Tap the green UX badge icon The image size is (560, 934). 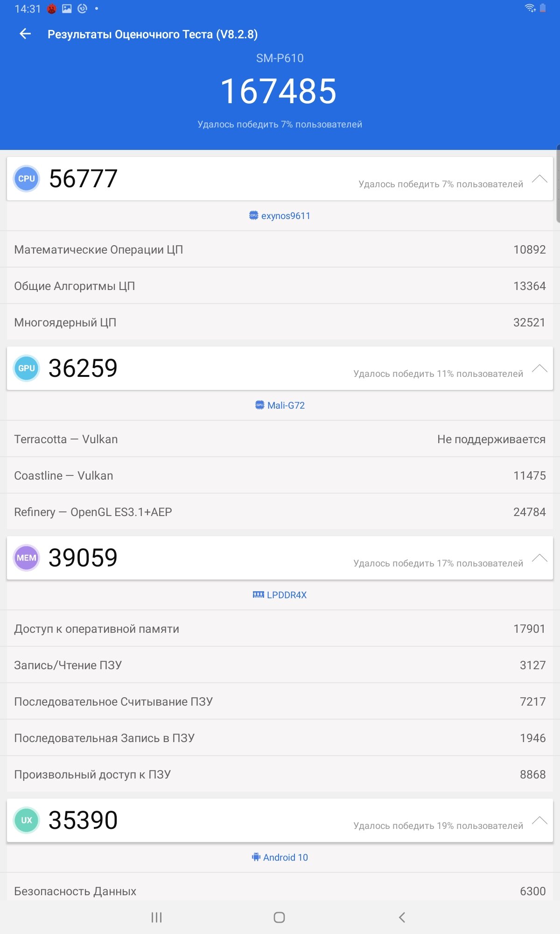click(x=27, y=821)
